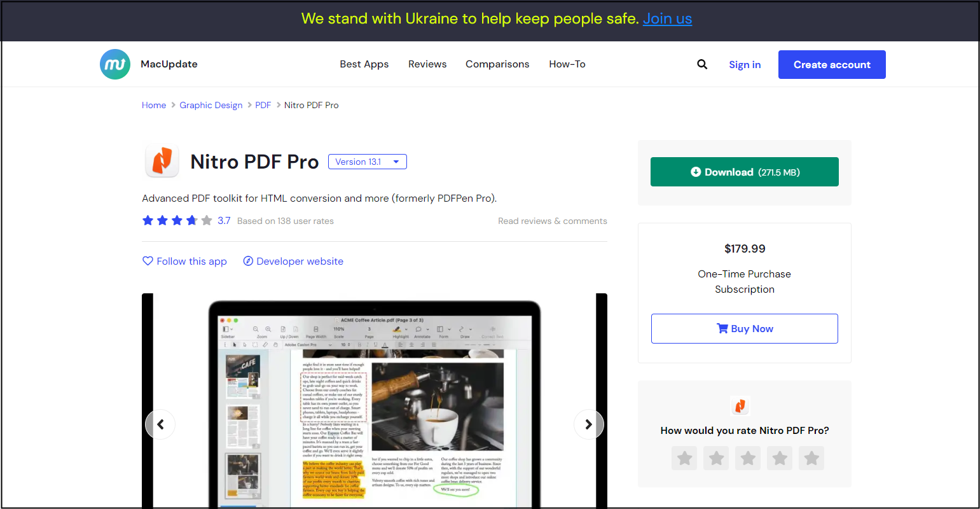The width and height of the screenshot is (980, 509).
Task: Click the small Nitro icon in rating card
Action: tap(740, 405)
